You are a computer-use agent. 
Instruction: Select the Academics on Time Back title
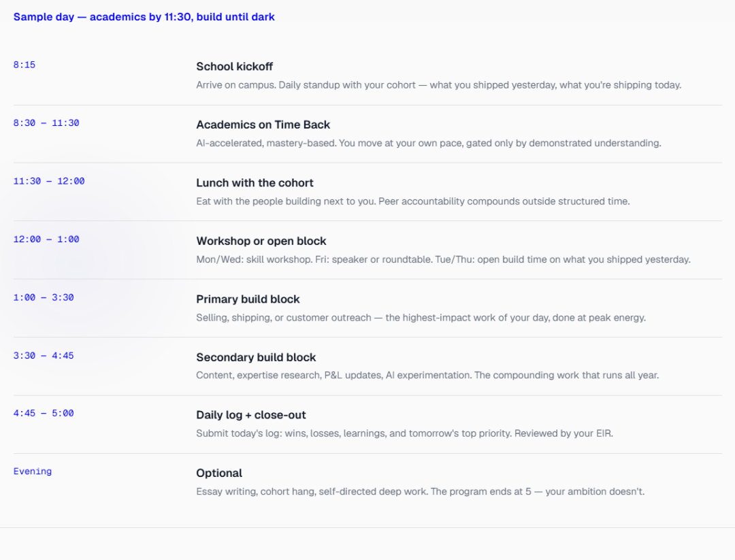[263, 125]
